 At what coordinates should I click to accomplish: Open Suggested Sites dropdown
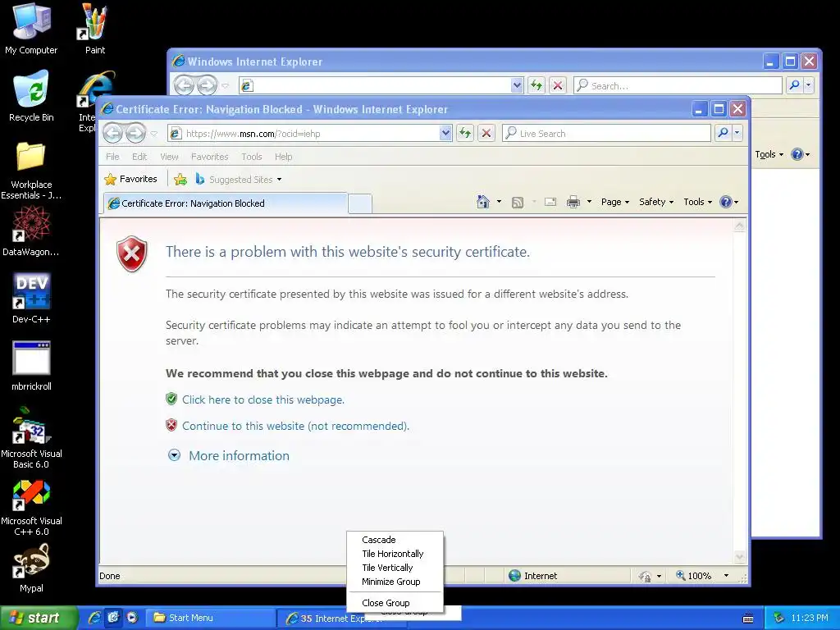tap(279, 180)
